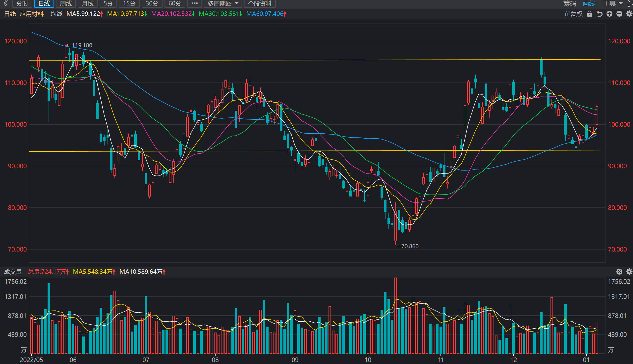The width and height of the screenshot is (633, 364).
Task: Select the 15分 period tab
Action: [129, 3]
